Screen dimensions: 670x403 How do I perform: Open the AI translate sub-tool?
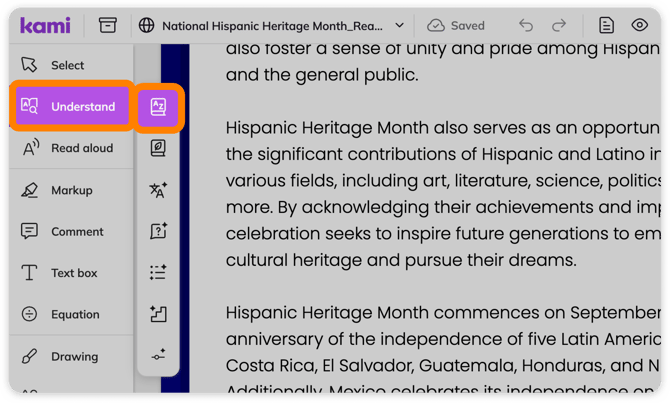[x=158, y=190]
